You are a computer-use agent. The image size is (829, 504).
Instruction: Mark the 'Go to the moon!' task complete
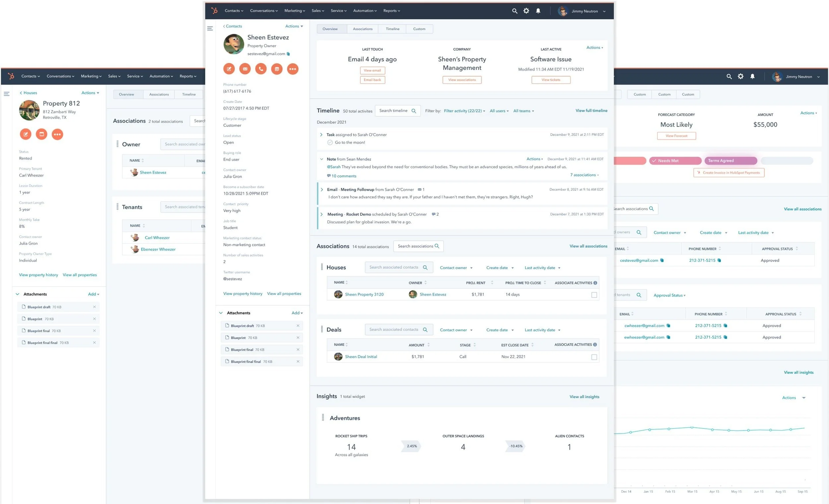[x=330, y=142]
